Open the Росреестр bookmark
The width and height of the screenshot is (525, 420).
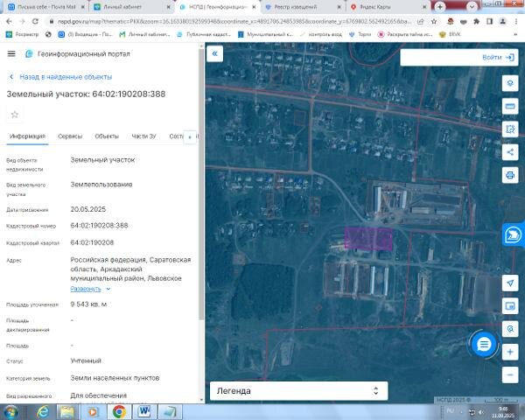(x=22, y=34)
